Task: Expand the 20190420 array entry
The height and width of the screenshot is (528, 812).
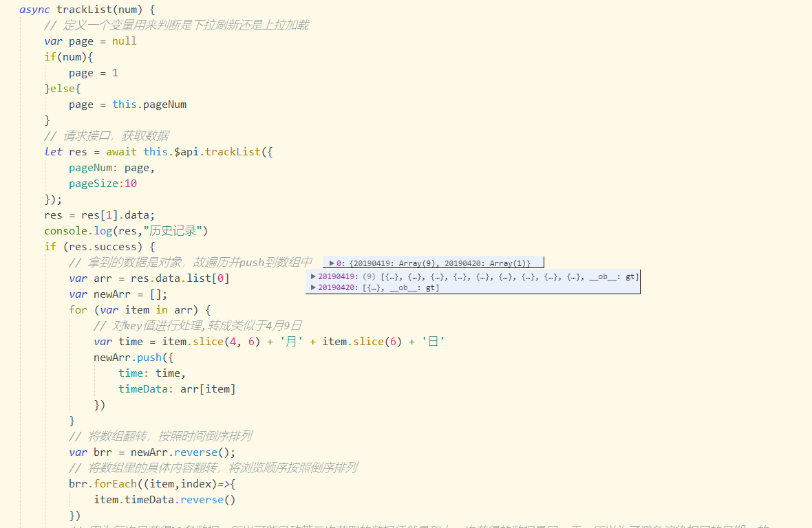Action: 313,287
